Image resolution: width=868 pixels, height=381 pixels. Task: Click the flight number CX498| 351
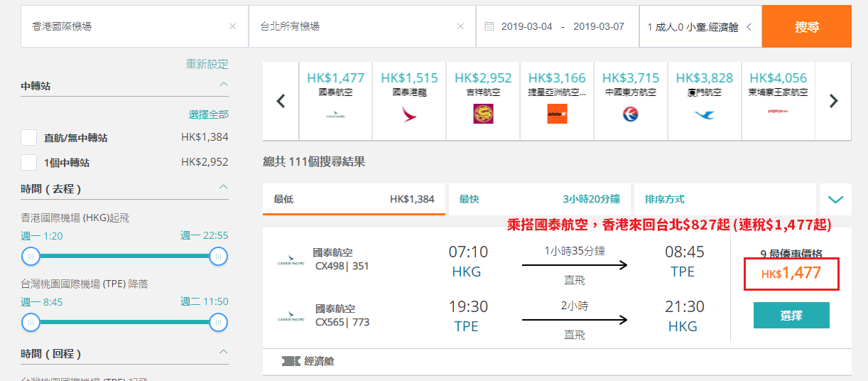342,267
